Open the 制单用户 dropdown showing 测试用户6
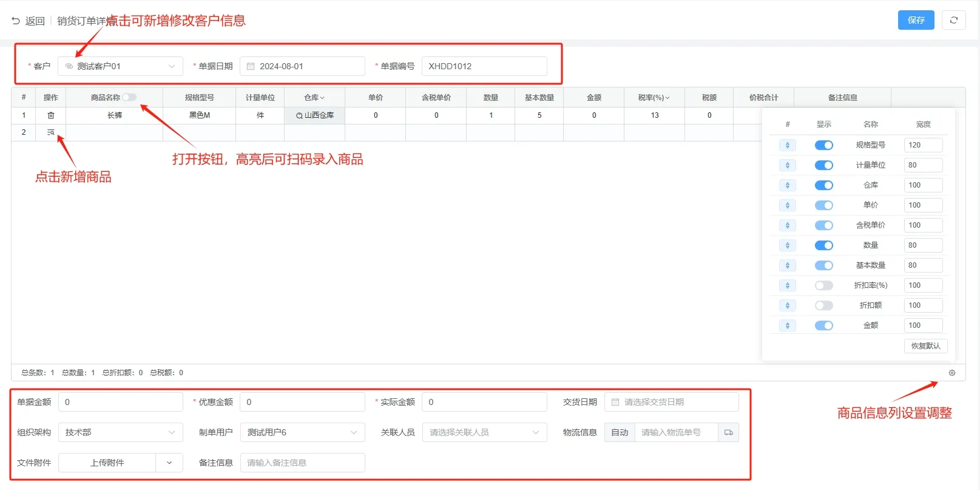The width and height of the screenshot is (980, 490). point(302,432)
